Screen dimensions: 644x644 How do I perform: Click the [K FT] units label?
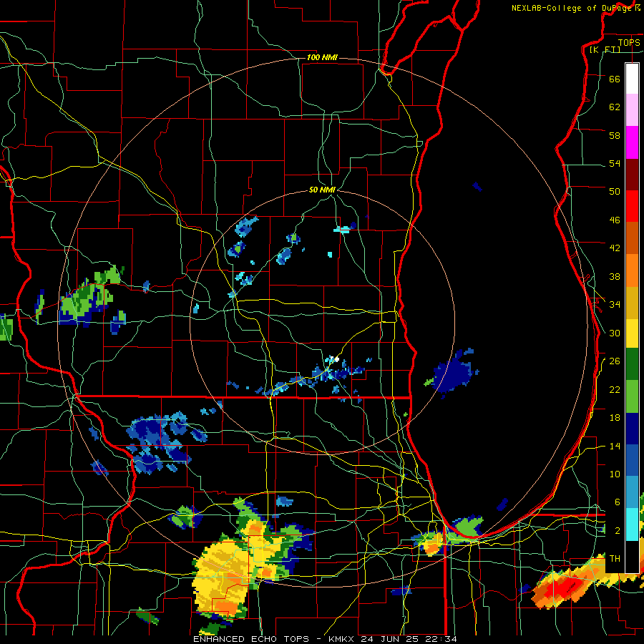pyautogui.click(x=605, y=49)
